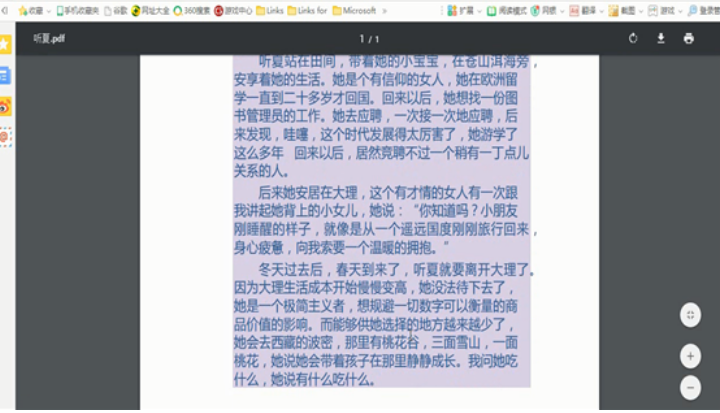720x413 pixels.
Task: Click the fit to page button
Action: click(690, 315)
